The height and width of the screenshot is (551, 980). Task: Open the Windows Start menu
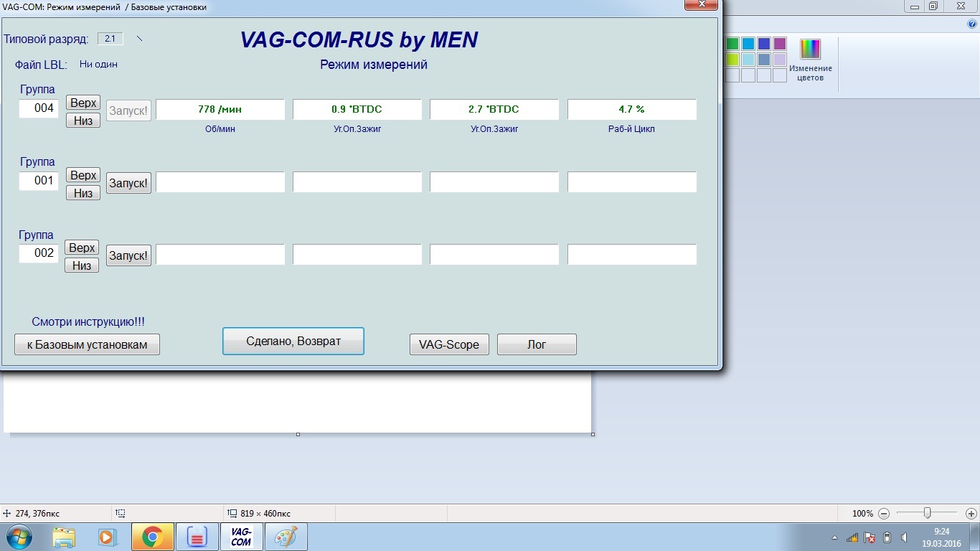20,537
